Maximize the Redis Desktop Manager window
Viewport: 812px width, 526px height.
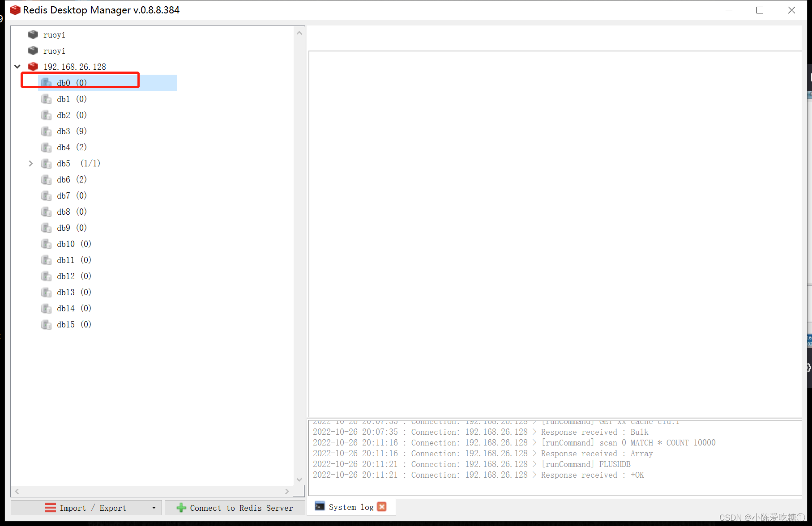pyautogui.click(x=760, y=10)
